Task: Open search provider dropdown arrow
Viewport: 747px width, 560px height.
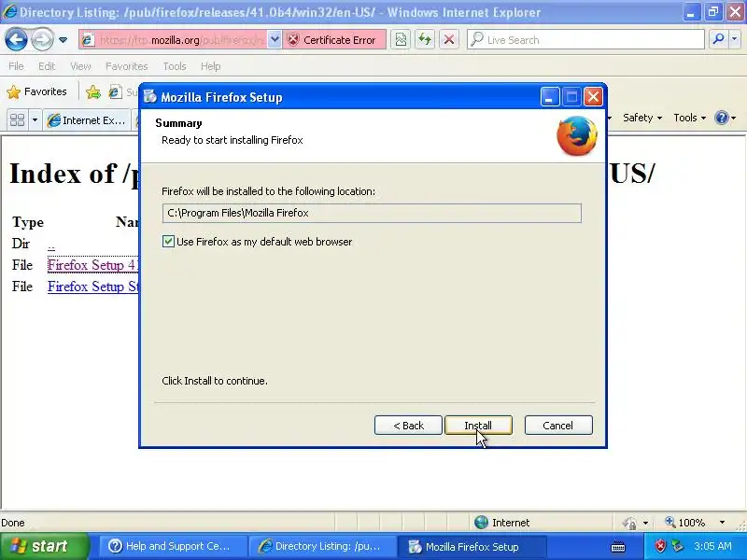Action: pos(734,40)
